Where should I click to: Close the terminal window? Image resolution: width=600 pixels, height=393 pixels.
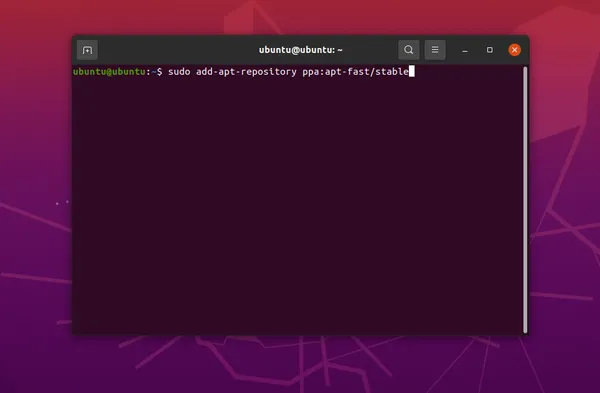514,50
